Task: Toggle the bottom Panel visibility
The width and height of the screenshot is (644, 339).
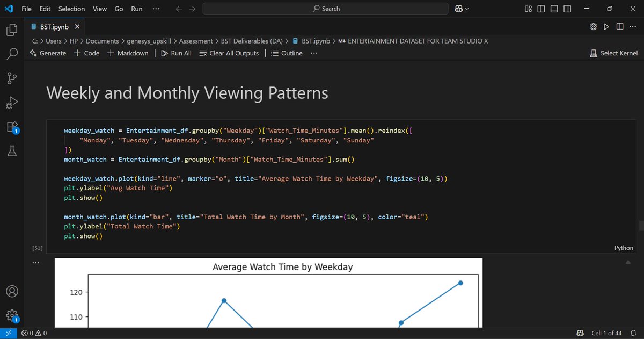Action: [x=554, y=9]
